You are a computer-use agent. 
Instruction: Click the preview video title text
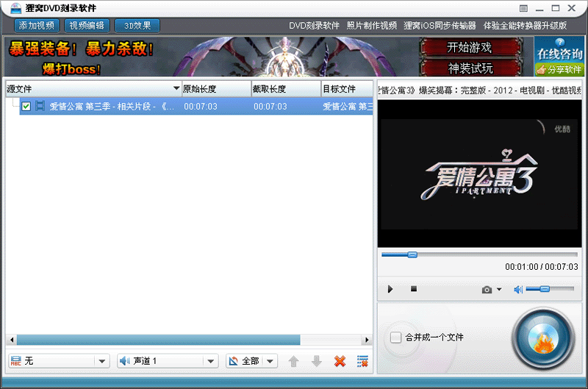(x=479, y=90)
